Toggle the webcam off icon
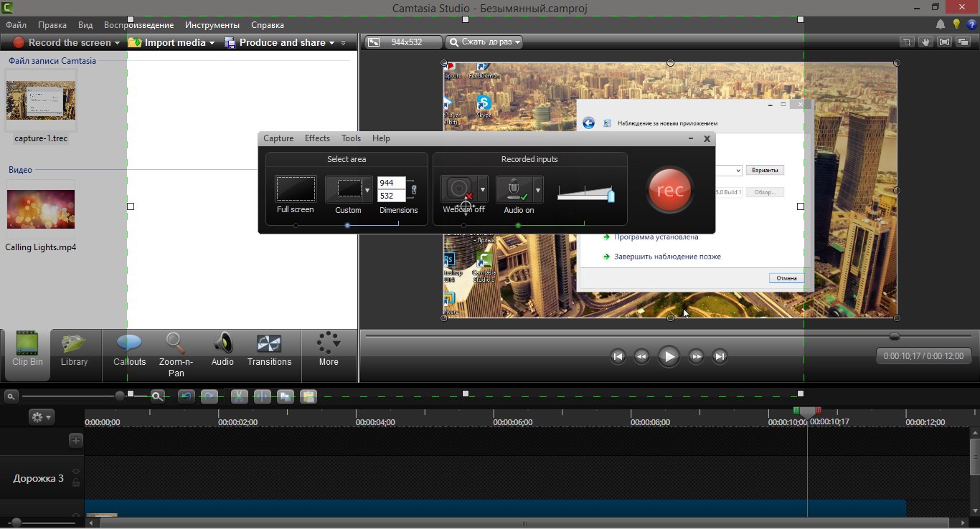 point(458,189)
